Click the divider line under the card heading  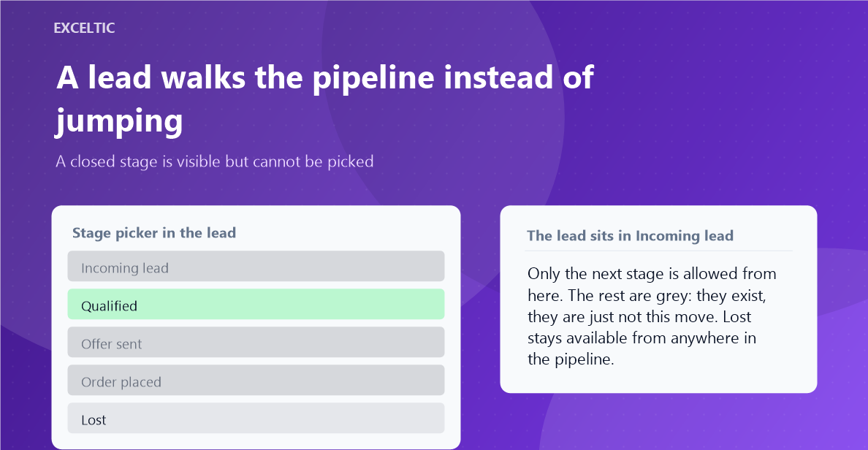pos(658,251)
